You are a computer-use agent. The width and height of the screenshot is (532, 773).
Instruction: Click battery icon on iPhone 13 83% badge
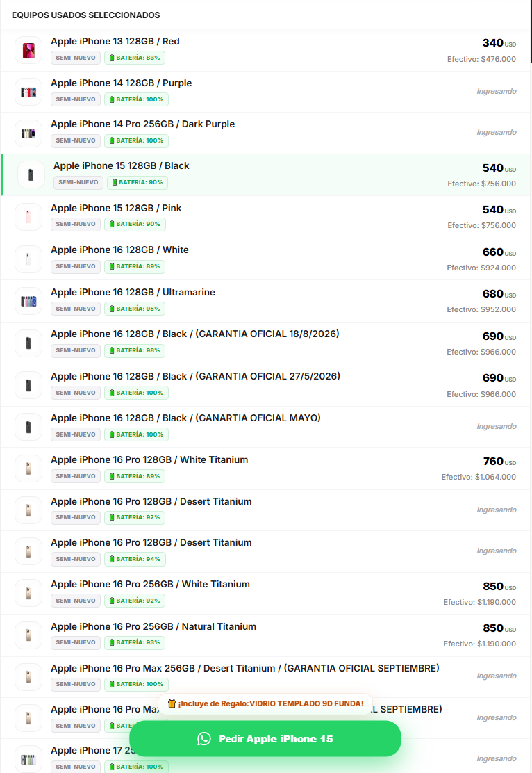tap(112, 58)
